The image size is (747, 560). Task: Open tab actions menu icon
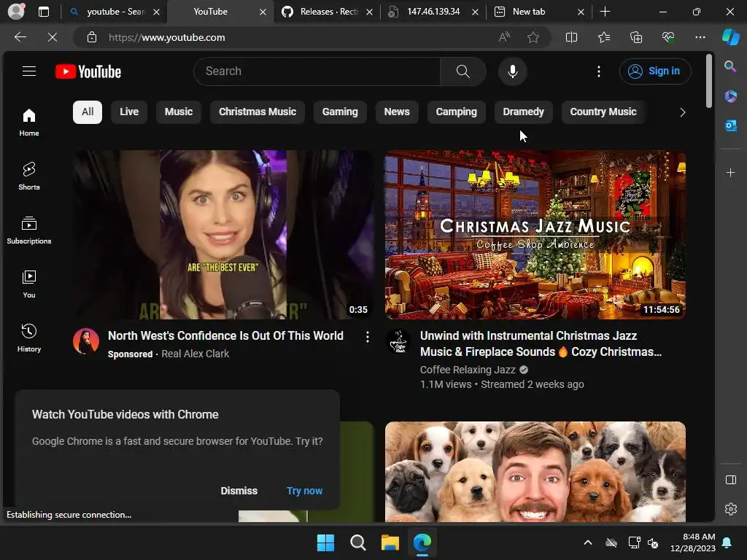[43, 12]
